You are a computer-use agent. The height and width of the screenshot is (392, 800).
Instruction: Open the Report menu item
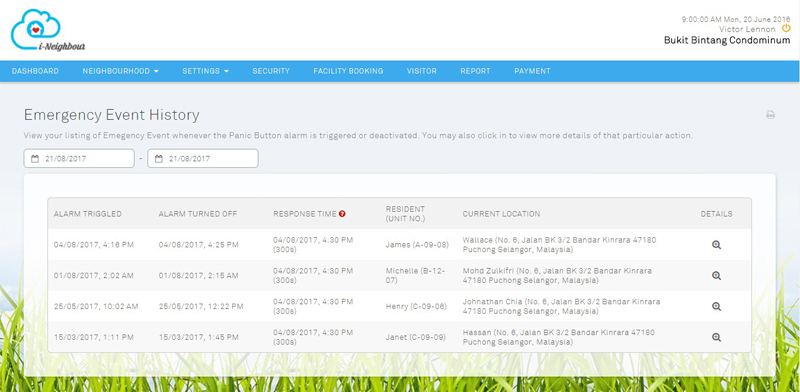coord(475,71)
